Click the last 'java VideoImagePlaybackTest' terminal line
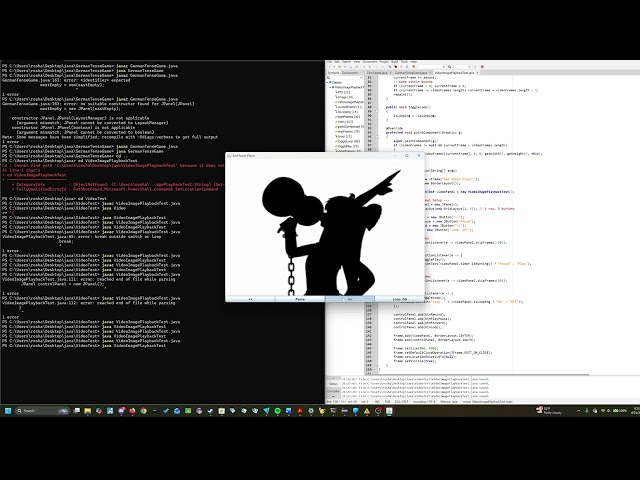The width and height of the screenshot is (640, 480). click(84, 345)
